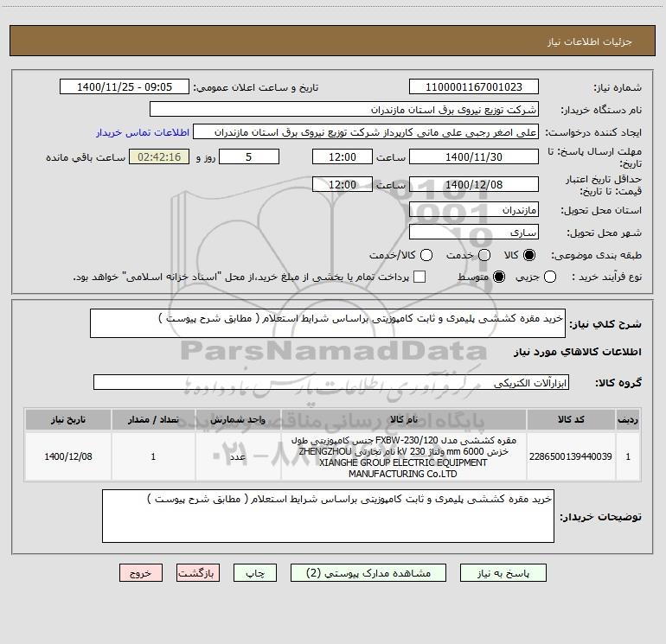Click the اطلاعات کالاهای مورد نیاز heading
666x644 pixels.
click(577, 352)
